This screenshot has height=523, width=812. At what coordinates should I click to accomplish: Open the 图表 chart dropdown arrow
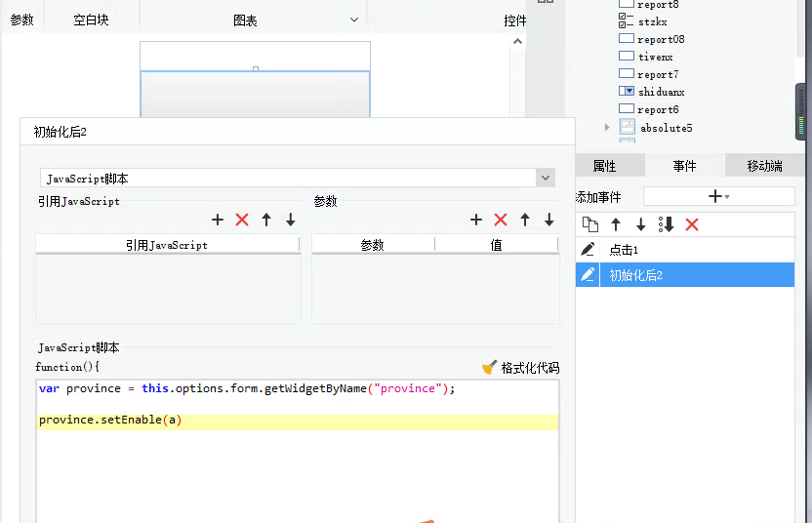(x=354, y=20)
